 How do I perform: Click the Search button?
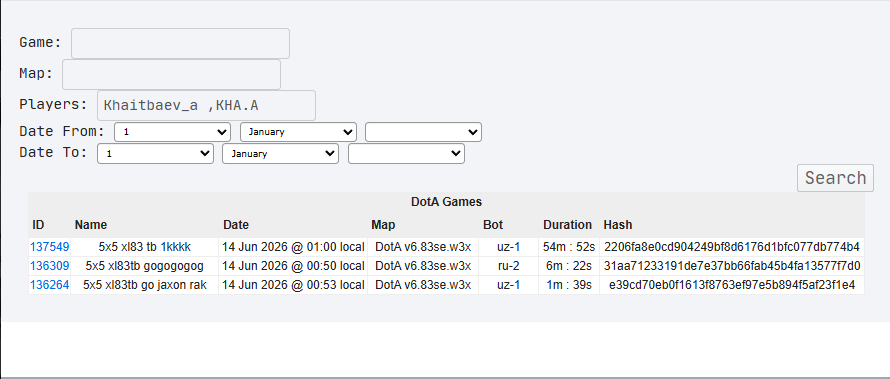[835, 178]
